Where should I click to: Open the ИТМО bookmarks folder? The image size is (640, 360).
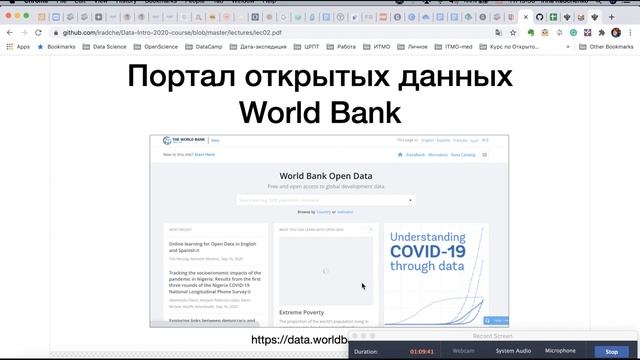point(377,47)
